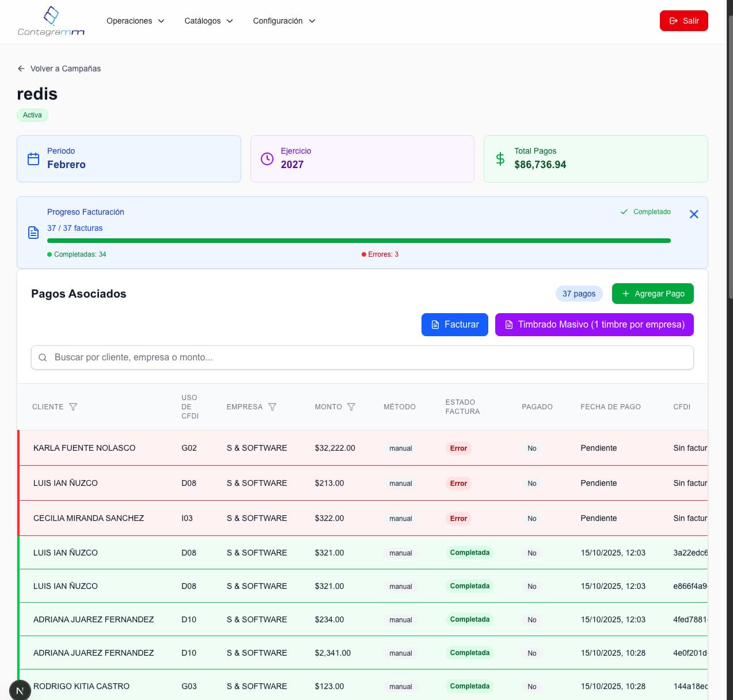733x700 pixels.
Task: Click the Fecha de Pago column header
Action: (x=610, y=407)
